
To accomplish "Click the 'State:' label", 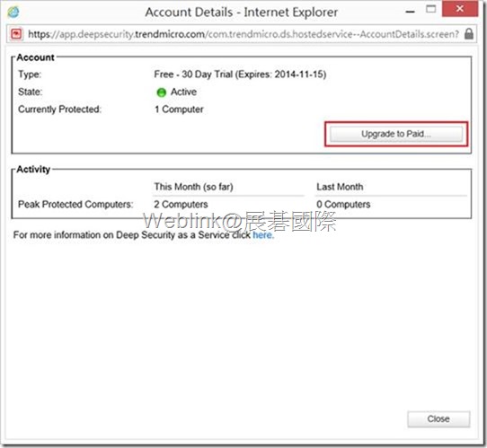I will point(31,92).
